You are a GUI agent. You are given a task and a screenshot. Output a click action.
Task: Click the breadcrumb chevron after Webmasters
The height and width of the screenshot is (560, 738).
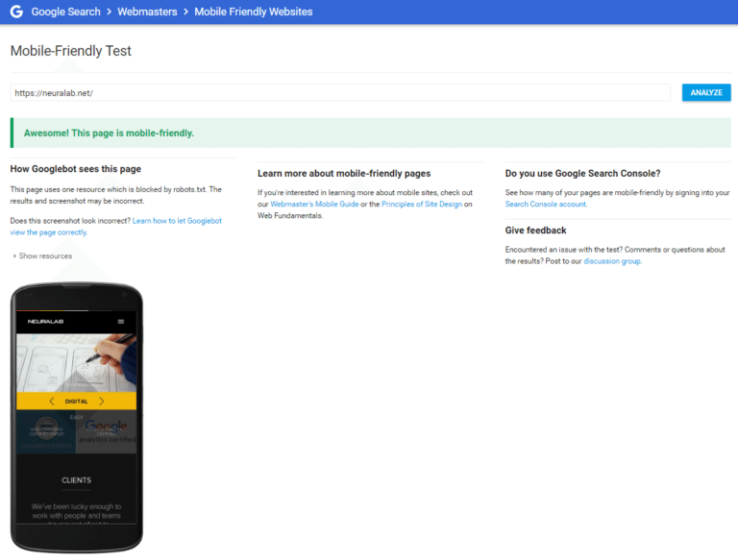click(x=185, y=12)
